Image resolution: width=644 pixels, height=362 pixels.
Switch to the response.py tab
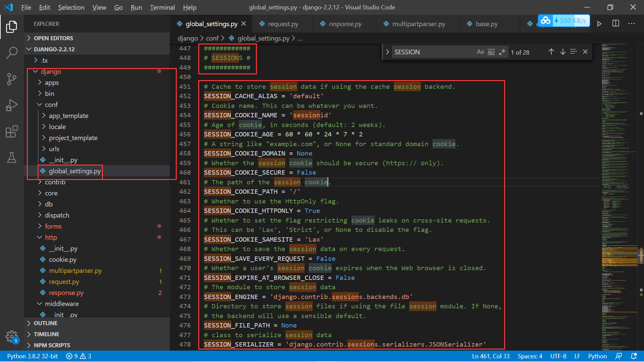(345, 24)
